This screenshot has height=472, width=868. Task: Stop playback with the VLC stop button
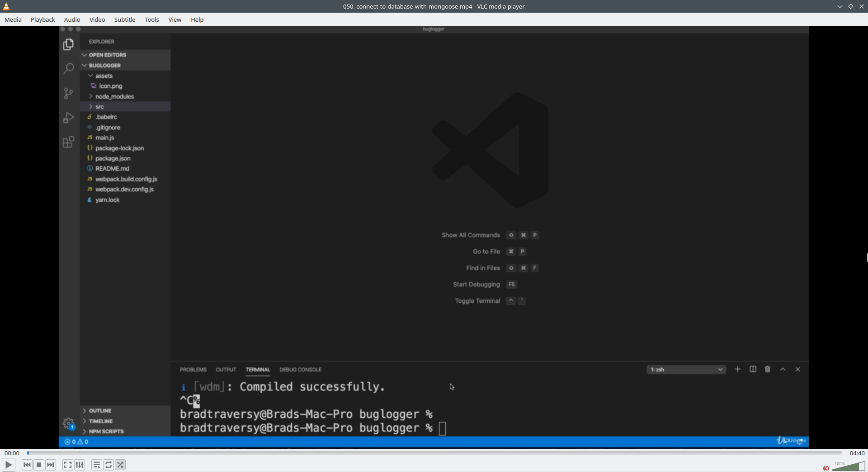[x=39, y=465]
